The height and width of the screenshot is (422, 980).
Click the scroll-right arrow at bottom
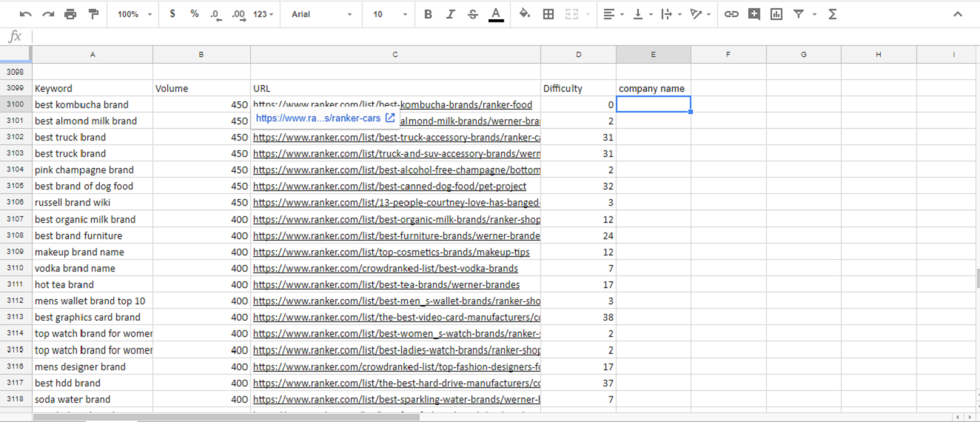pyautogui.click(x=970, y=417)
